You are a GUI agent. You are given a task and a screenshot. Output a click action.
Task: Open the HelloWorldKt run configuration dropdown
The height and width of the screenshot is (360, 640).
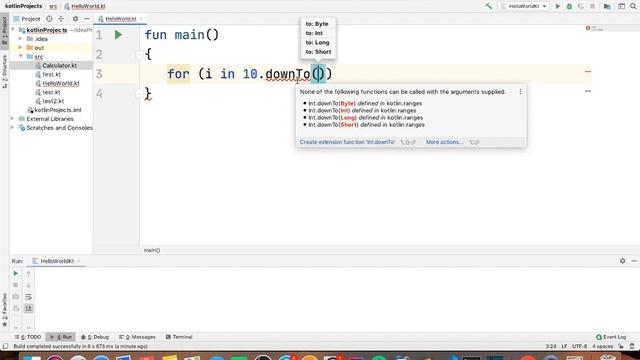click(524, 6)
